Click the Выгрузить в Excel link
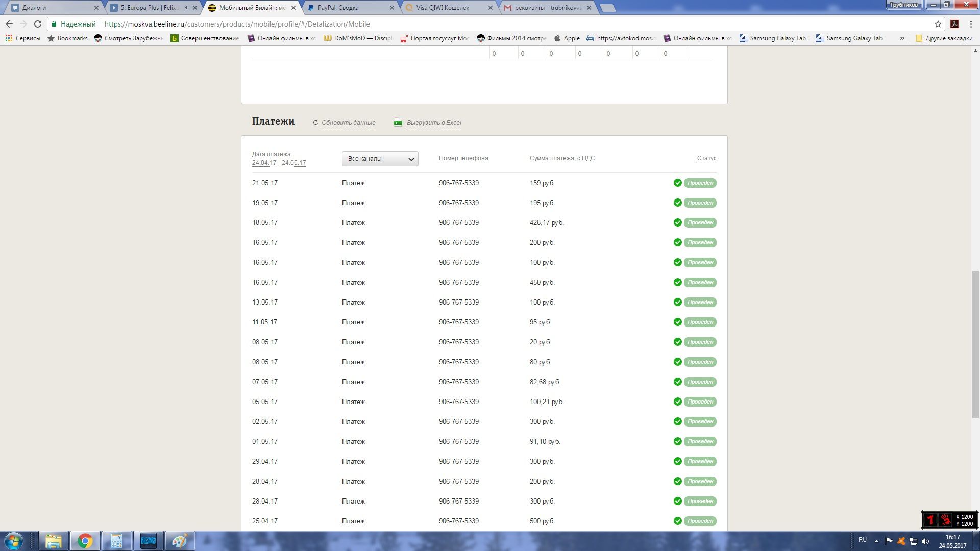The image size is (980, 551). [434, 123]
